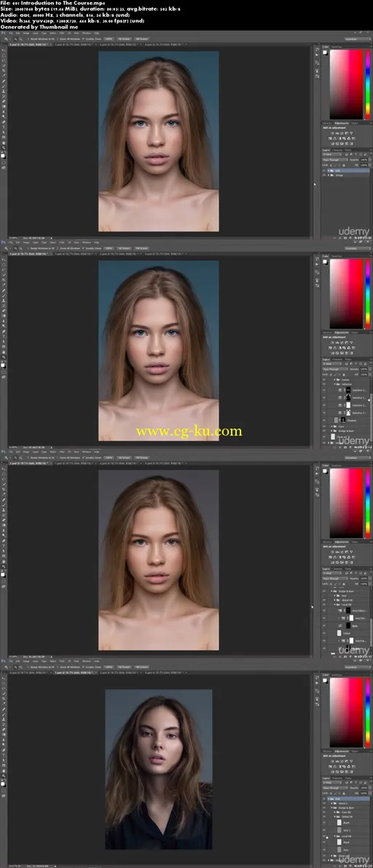
Task: Click Fit Screen button in third frame
Action: (124, 457)
